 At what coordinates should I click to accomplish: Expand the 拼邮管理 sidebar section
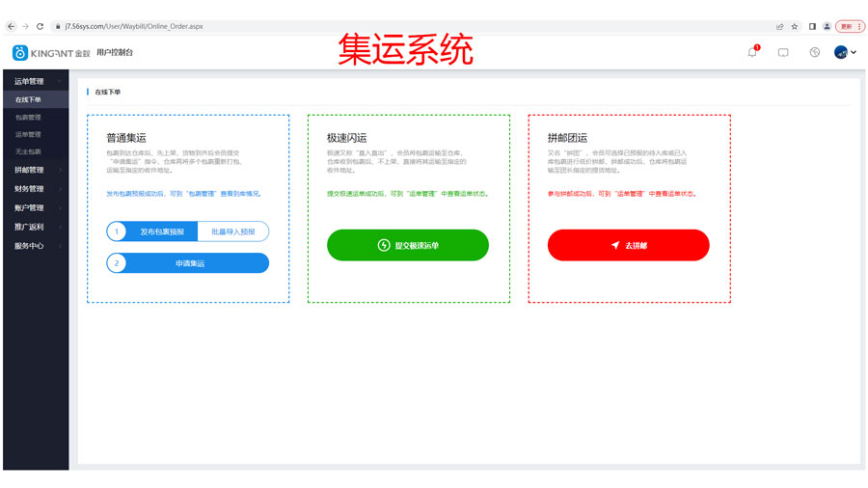pos(35,171)
